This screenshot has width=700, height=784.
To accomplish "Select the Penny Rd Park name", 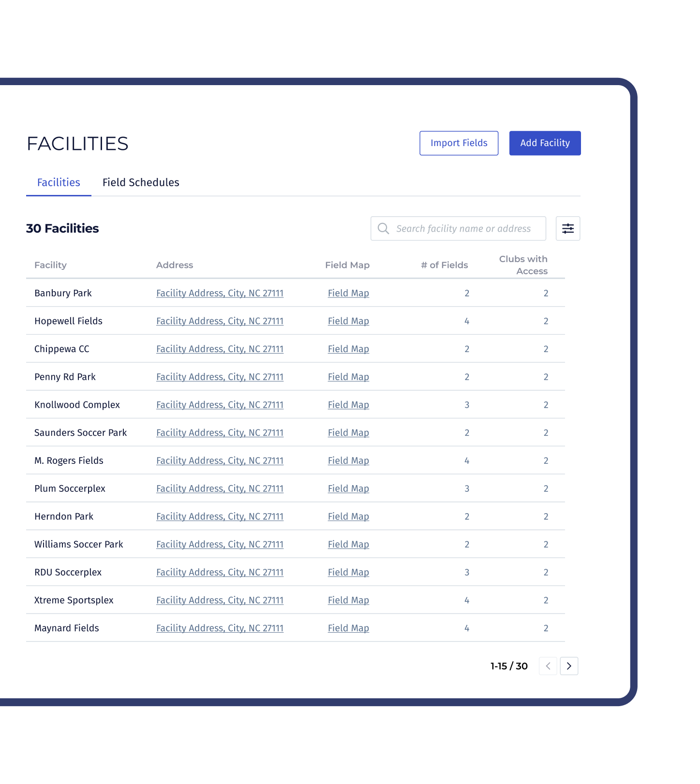I will (x=65, y=377).
